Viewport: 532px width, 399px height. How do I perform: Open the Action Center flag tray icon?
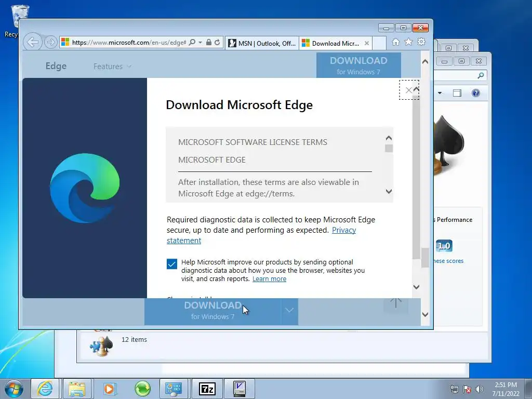click(x=467, y=389)
